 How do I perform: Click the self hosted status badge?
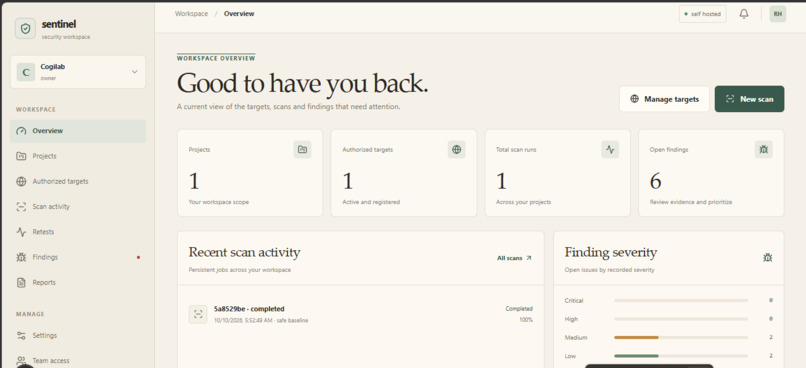click(703, 14)
